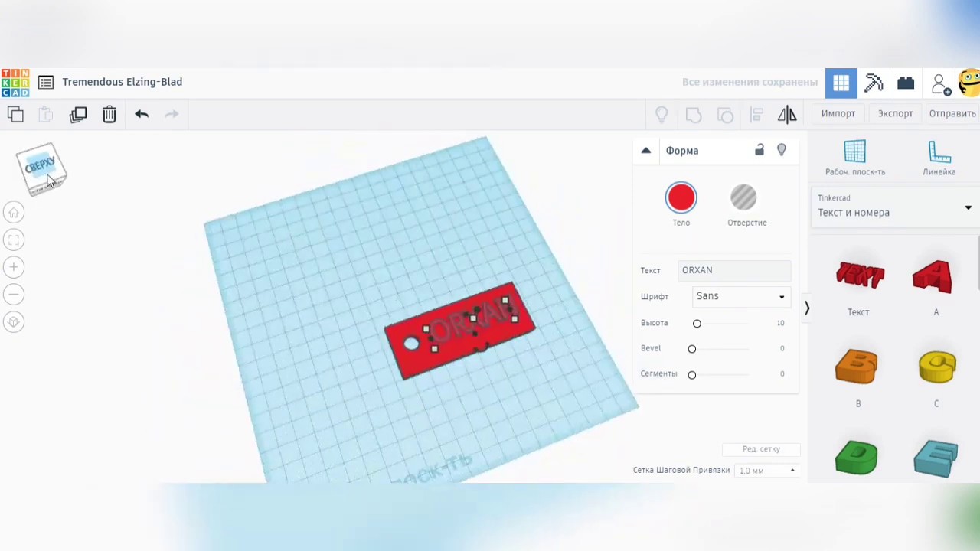Click the Copy tool icon
Image resolution: width=980 pixels, height=551 pixels.
[15, 114]
